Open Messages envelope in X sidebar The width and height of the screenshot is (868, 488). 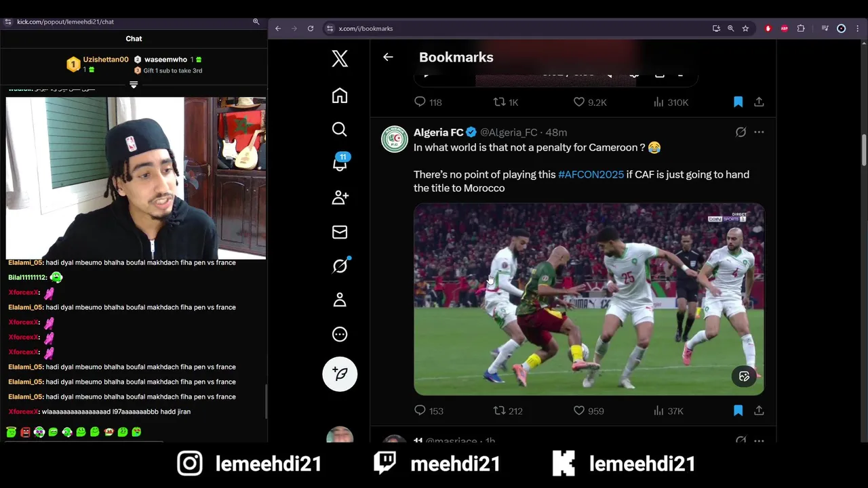[340, 232]
